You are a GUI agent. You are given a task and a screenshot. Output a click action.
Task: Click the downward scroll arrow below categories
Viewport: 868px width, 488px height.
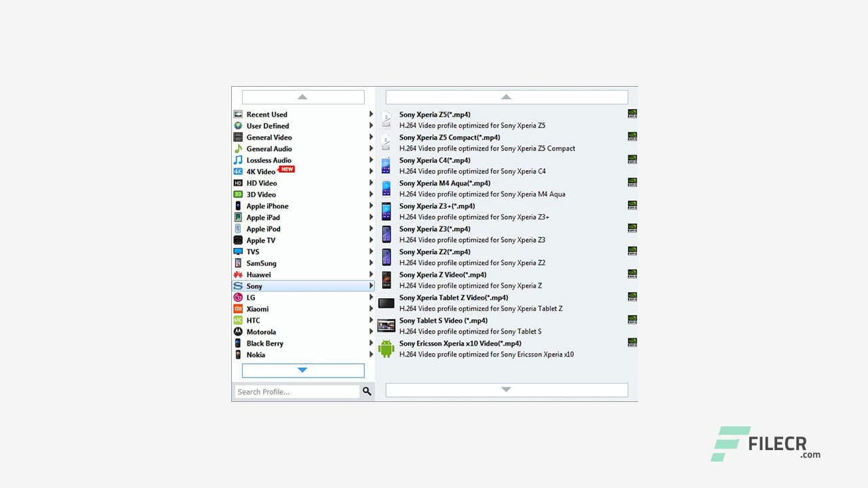[x=302, y=370]
